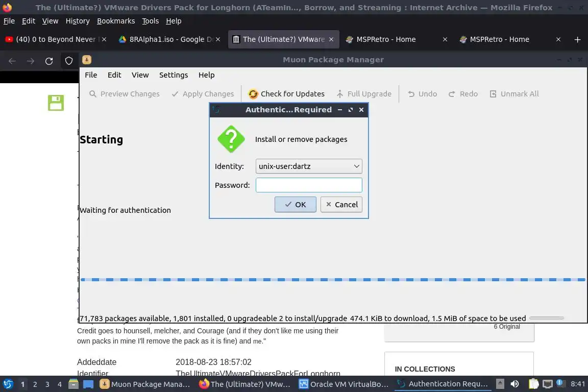The image size is (588, 392).
Task: Open clipboard manager tray icon
Action: tap(533, 384)
